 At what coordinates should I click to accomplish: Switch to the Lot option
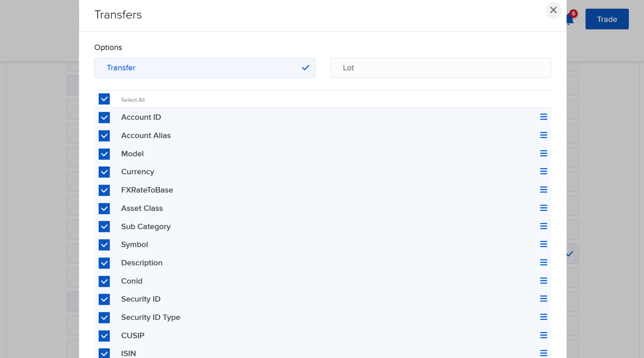click(440, 68)
